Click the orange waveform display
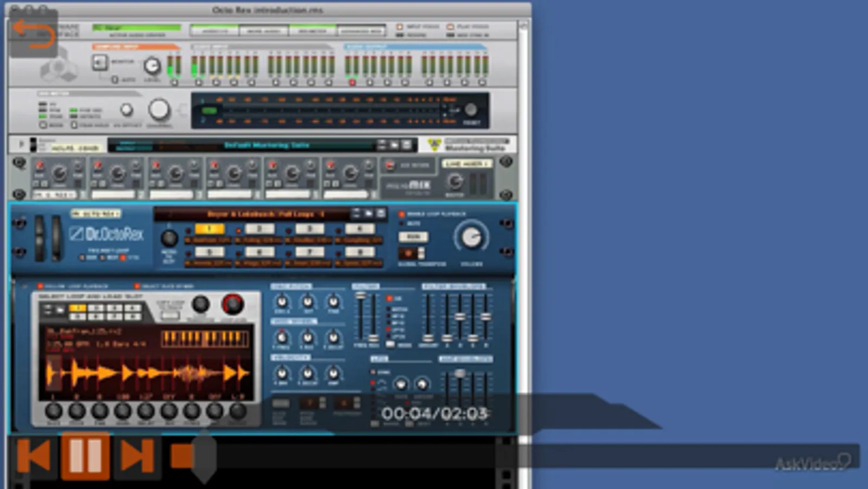 [x=145, y=374]
